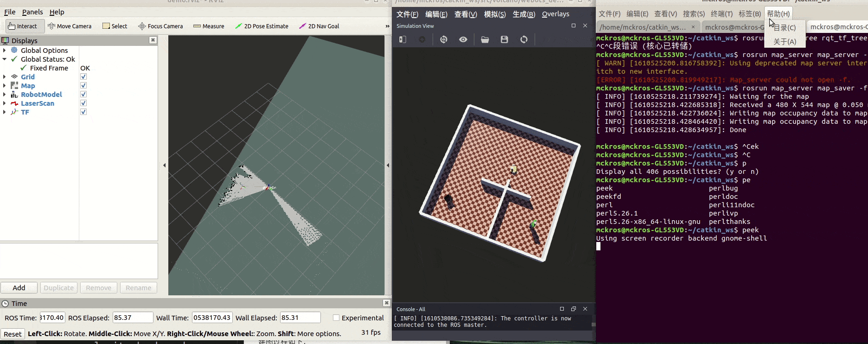Image resolution: width=868 pixels, height=344 pixels.
Task: Activate the Move Camera tool
Action: [x=70, y=26]
